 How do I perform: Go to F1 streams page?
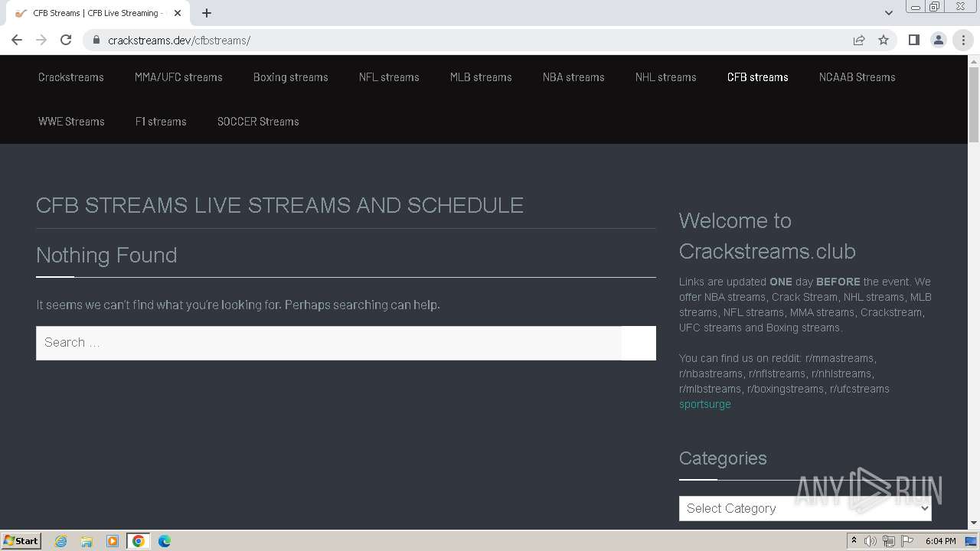pyautogui.click(x=161, y=122)
